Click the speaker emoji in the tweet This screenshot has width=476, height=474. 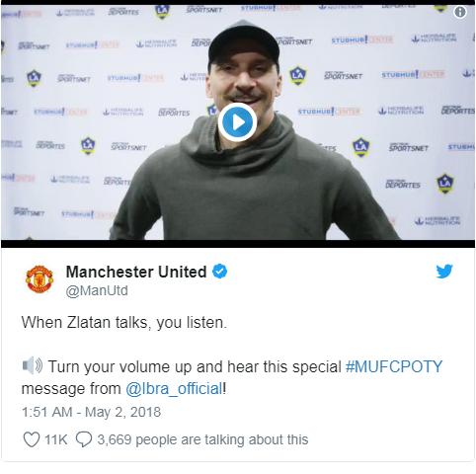[x=33, y=365]
